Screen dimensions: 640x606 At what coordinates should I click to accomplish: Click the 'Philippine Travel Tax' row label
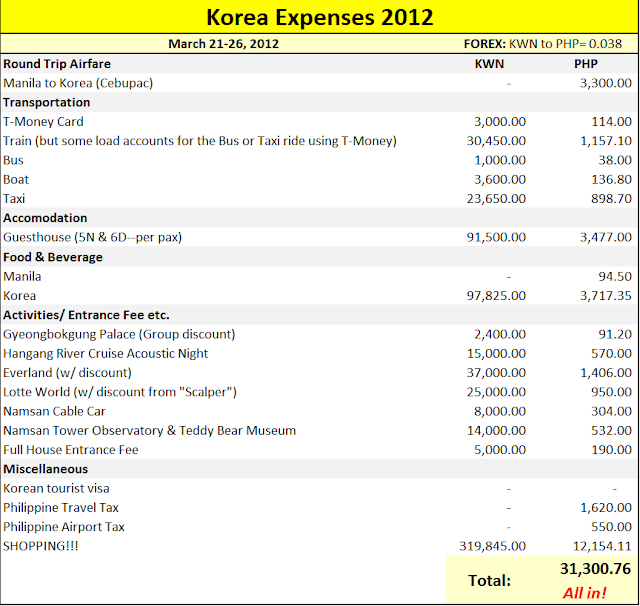tap(61, 508)
